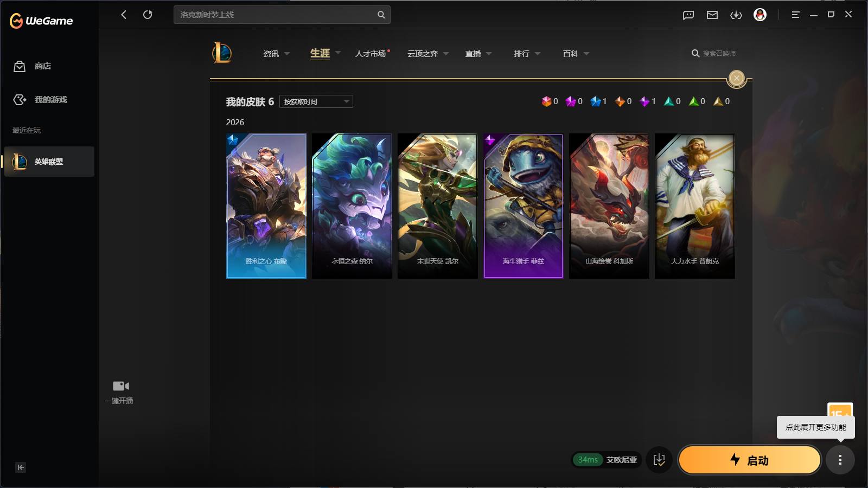Click the download repair icon beside 启动
Viewport: 868px width, 488px height.
pos(659,460)
